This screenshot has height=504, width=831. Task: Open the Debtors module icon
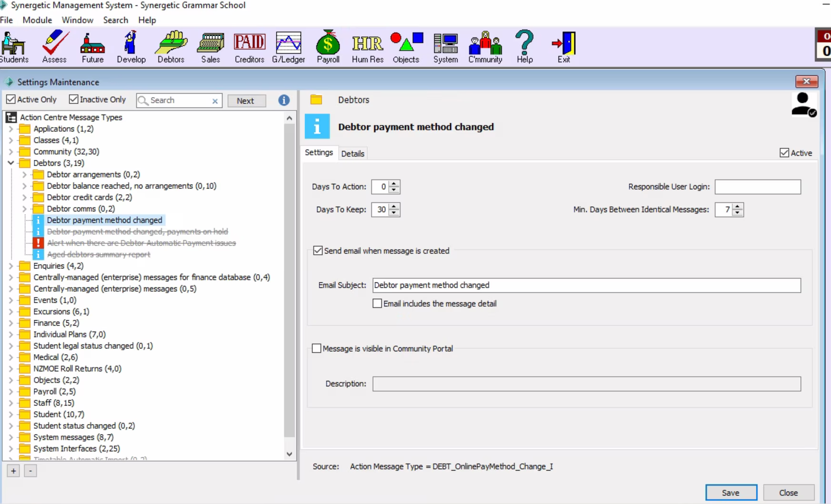(171, 47)
